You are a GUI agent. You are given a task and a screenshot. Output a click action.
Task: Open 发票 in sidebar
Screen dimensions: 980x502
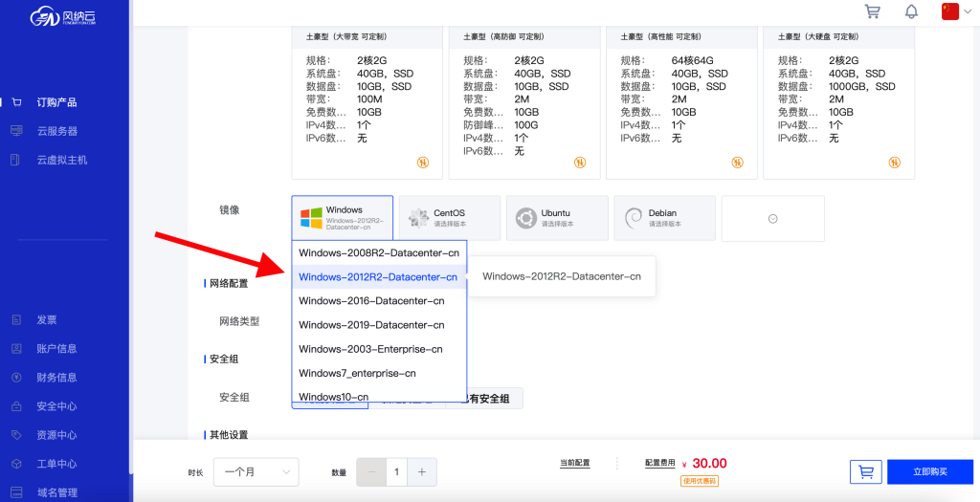pyautogui.click(x=47, y=319)
